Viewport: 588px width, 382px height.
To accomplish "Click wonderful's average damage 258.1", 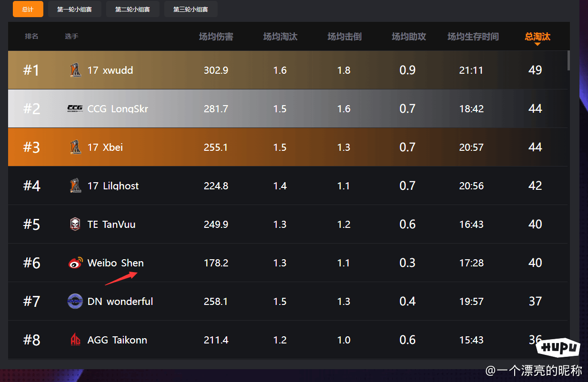I will pos(216,302).
